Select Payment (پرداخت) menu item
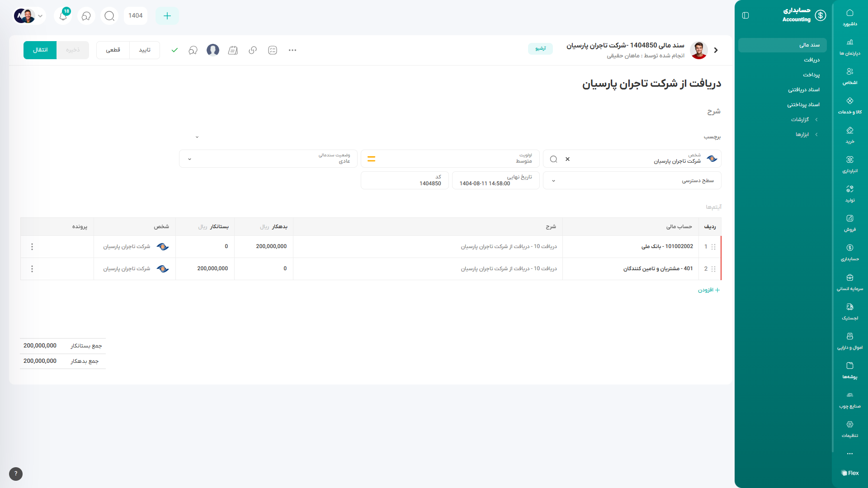The height and width of the screenshot is (488, 868). coord(811,75)
